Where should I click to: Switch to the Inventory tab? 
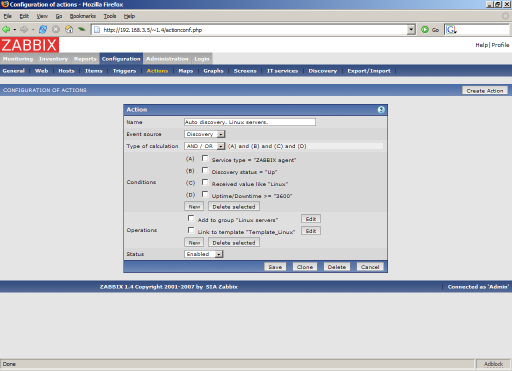(x=53, y=59)
